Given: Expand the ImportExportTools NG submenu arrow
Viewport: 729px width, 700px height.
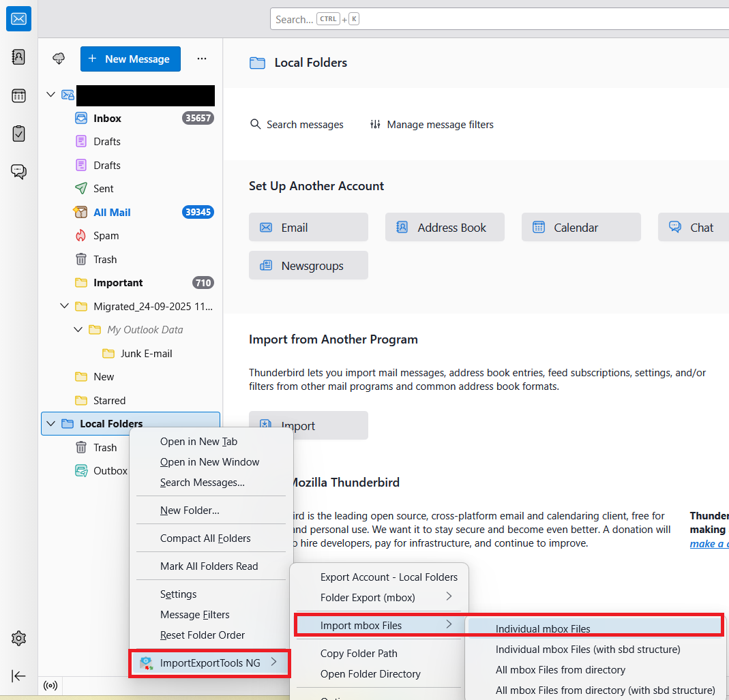Looking at the screenshot, I should (x=274, y=661).
